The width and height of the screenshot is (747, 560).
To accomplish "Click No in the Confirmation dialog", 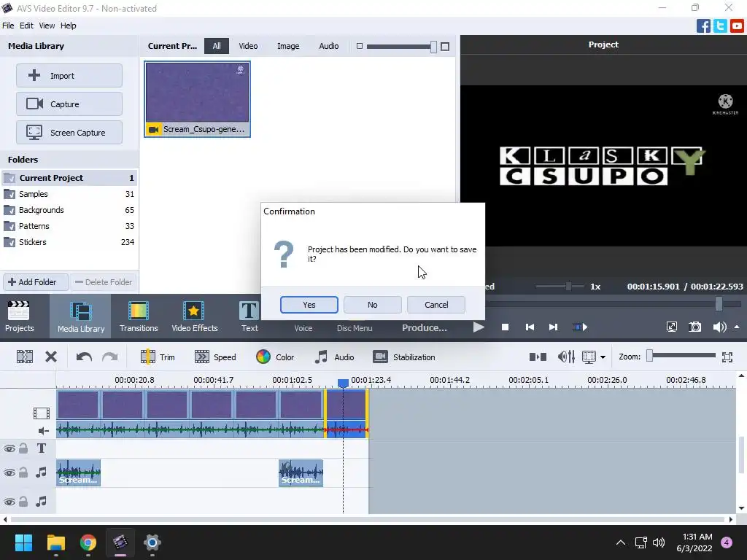I will point(373,305).
